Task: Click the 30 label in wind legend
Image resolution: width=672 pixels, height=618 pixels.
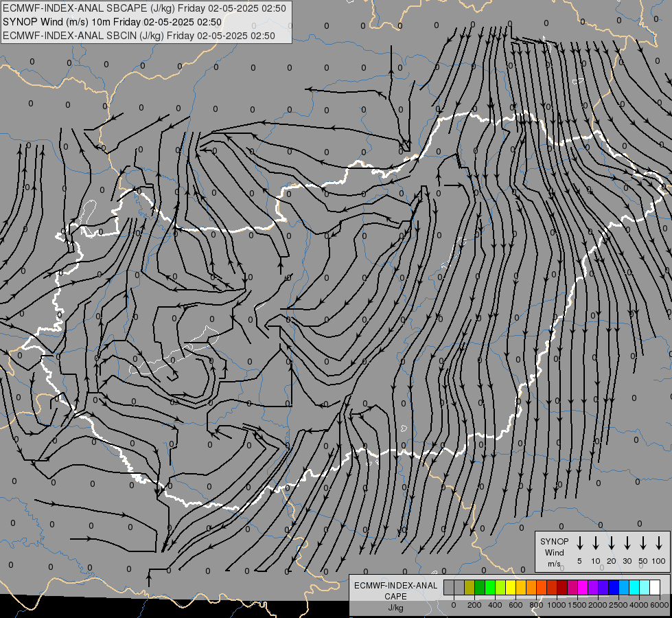Action: pos(627,561)
